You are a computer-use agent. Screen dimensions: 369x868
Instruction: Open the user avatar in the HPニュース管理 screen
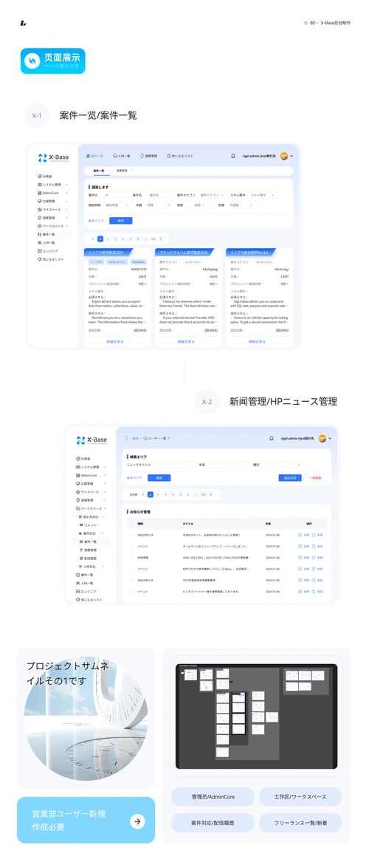[322, 438]
